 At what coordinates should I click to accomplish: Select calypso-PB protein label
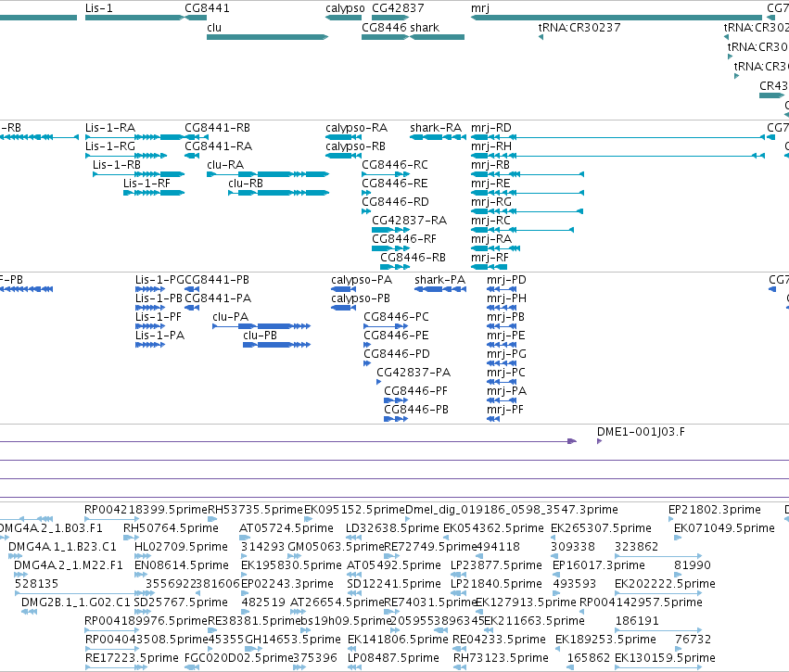tap(361, 298)
